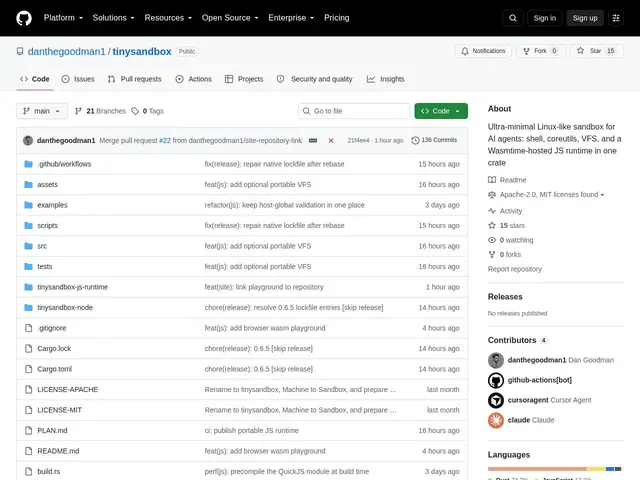640x480 pixels.
Task: Switch to the Insights tab
Action: [x=386, y=79]
